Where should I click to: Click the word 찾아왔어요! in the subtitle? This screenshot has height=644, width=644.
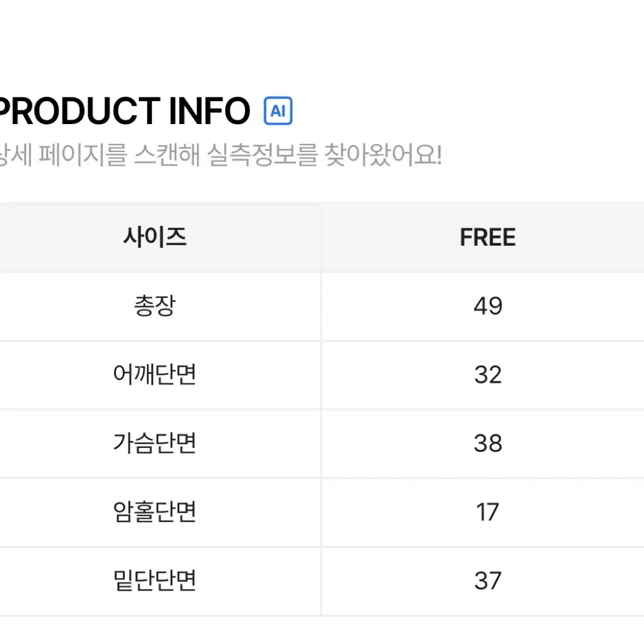383,155
